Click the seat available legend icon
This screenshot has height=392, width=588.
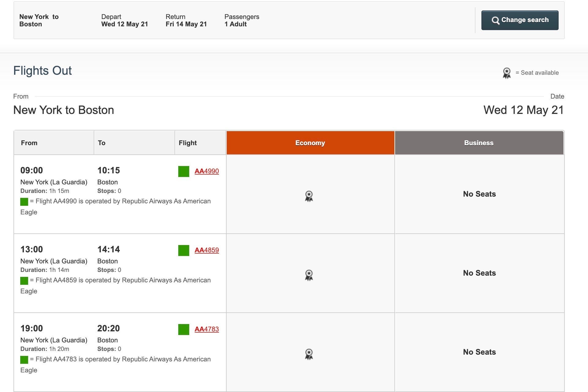point(507,73)
